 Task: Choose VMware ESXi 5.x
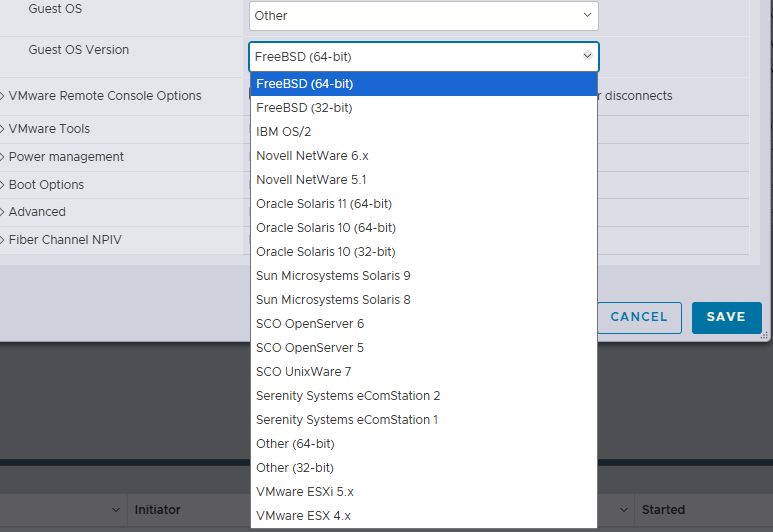click(424, 492)
